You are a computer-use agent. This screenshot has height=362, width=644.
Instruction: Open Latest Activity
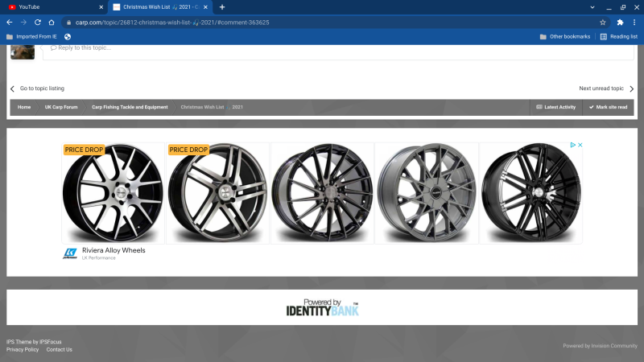pyautogui.click(x=555, y=107)
